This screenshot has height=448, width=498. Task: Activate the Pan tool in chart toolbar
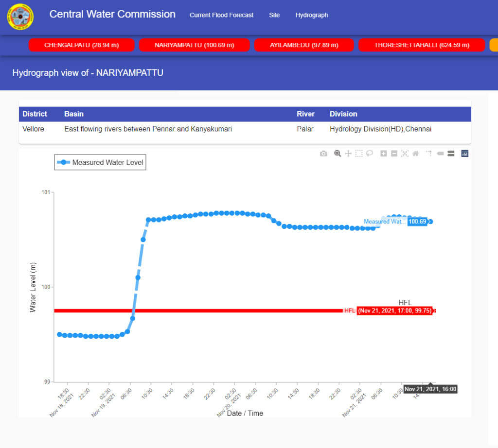click(x=348, y=154)
